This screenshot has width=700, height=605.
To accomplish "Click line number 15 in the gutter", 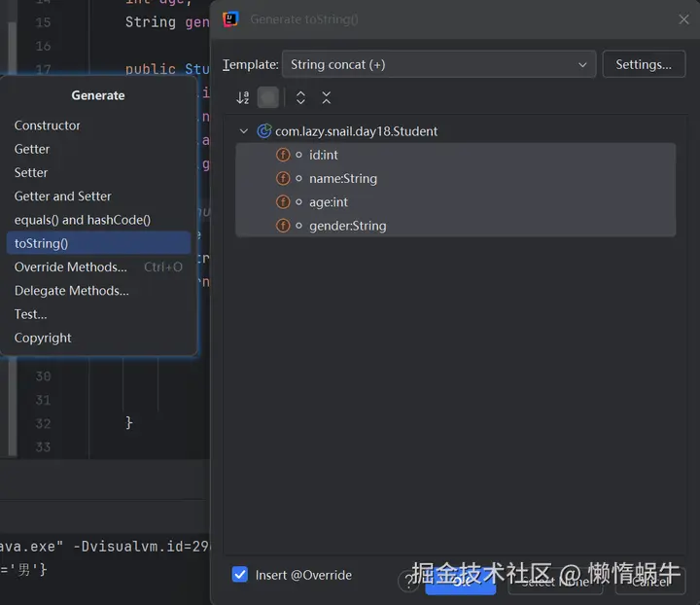I will pos(44,22).
